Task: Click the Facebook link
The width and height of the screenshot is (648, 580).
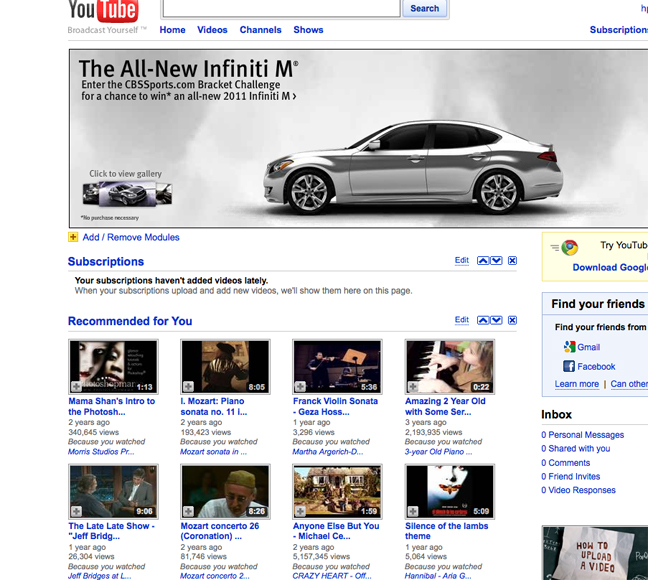Action: (596, 367)
